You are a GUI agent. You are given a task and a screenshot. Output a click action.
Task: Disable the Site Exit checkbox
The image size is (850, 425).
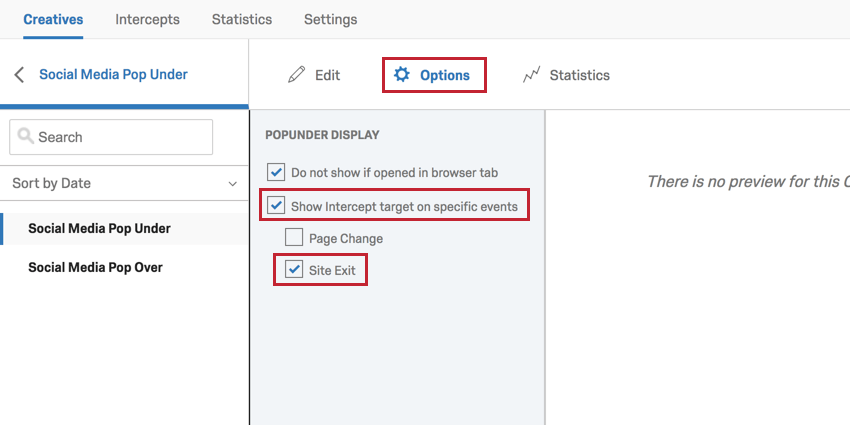point(294,269)
